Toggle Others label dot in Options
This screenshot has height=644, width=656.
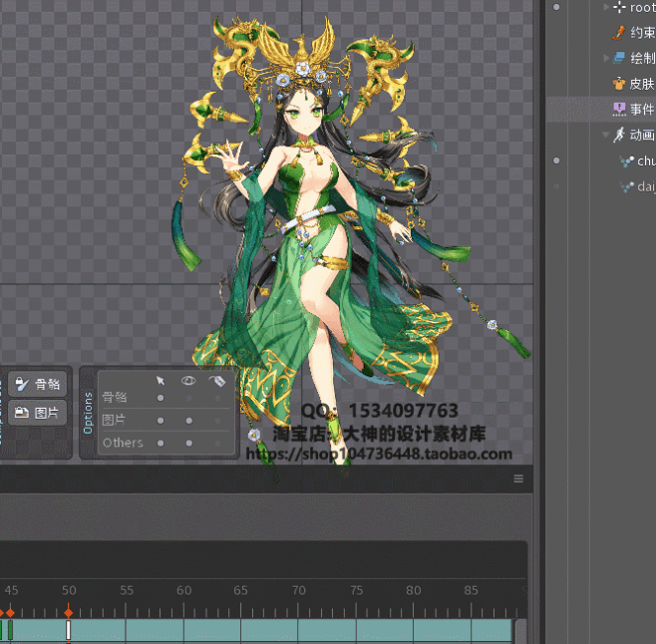[x=217, y=443]
